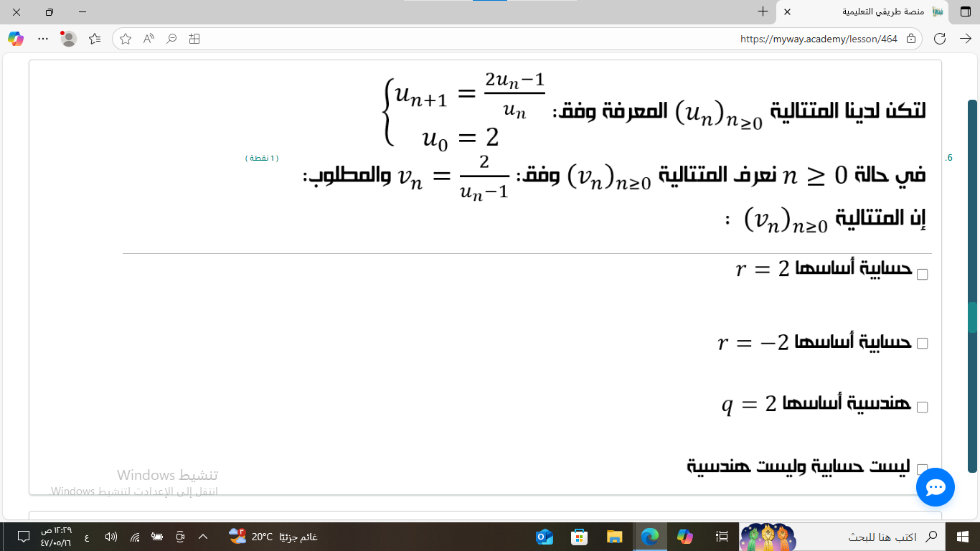Image resolution: width=980 pixels, height=551 pixels.
Task: Refresh the current page
Action: click(x=939, y=39)
